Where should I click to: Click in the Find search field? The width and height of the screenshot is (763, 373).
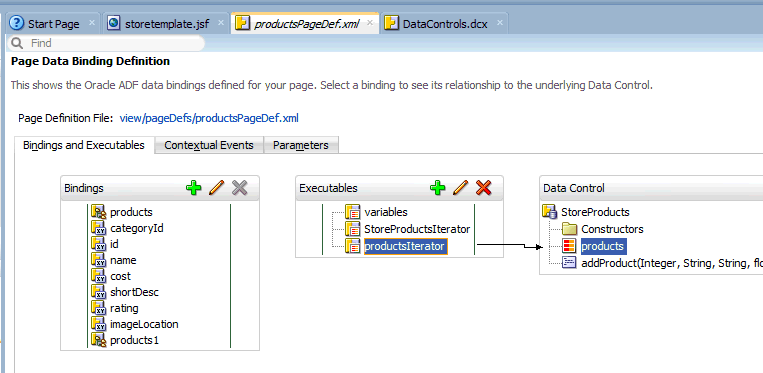(106, 43)
